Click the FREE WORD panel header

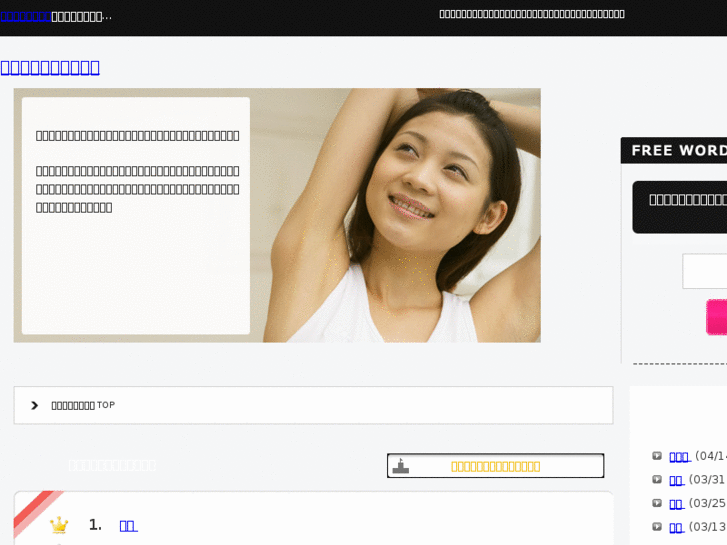point(674,150)
